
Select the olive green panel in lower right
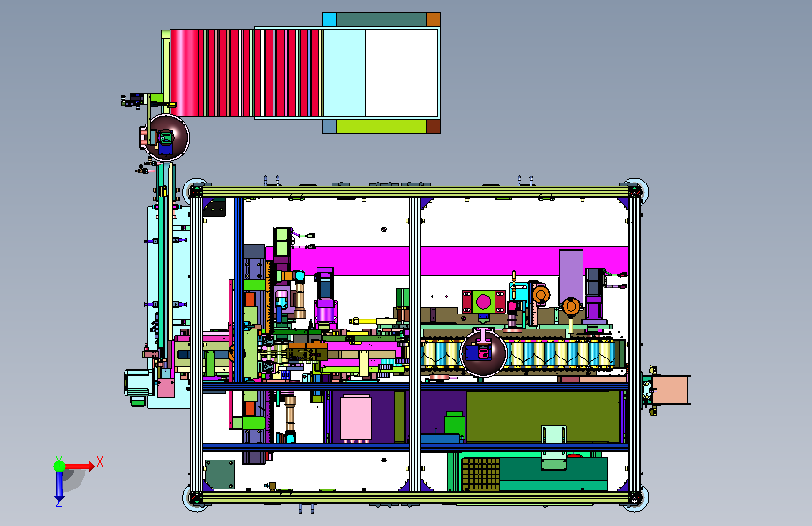coord(542,416)
